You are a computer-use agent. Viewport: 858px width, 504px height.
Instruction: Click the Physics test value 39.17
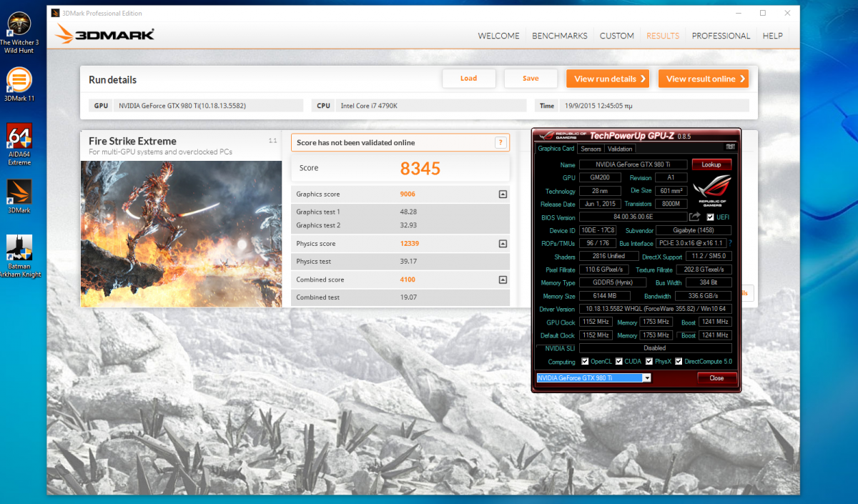(408, 261)
